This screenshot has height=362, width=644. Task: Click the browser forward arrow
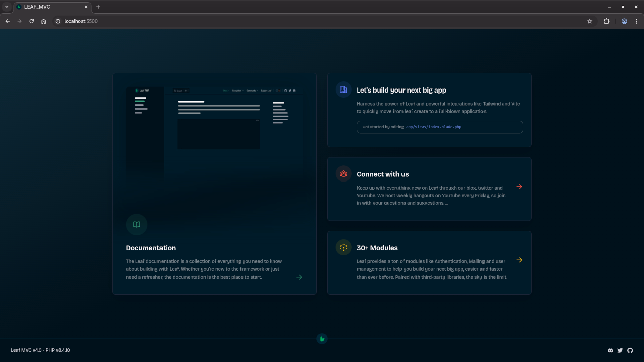tap(20, 21)
